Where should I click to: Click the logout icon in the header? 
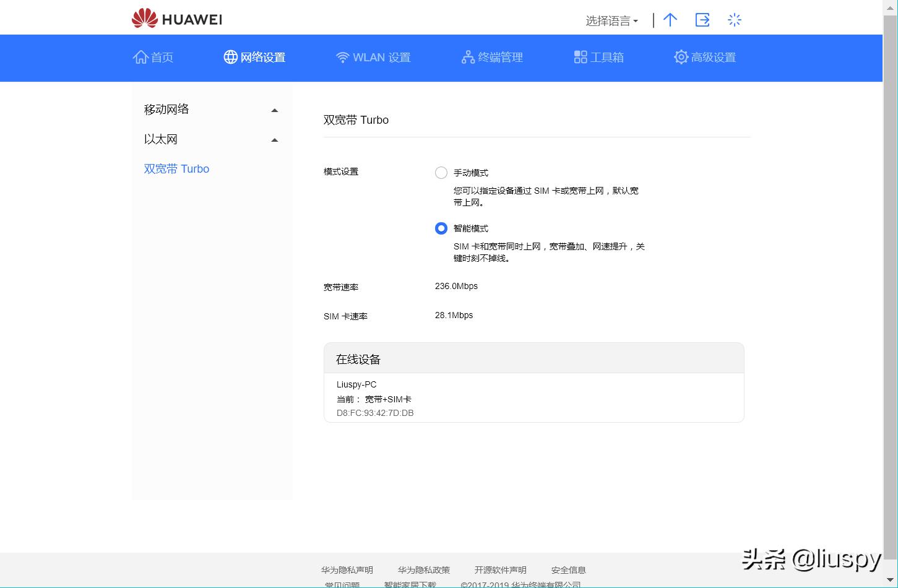point(702,20)
